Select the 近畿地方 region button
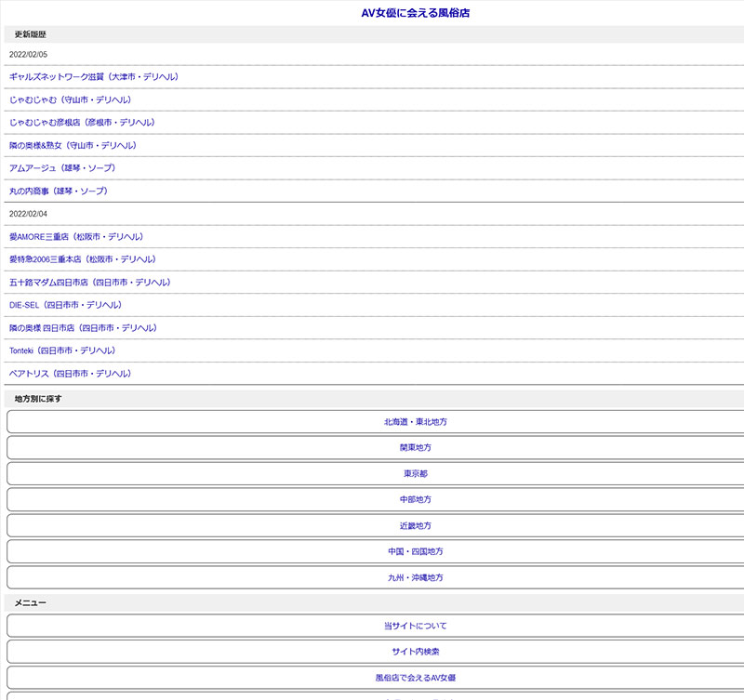744x700 pixels. pyautogui.click(x=416, y=526)
